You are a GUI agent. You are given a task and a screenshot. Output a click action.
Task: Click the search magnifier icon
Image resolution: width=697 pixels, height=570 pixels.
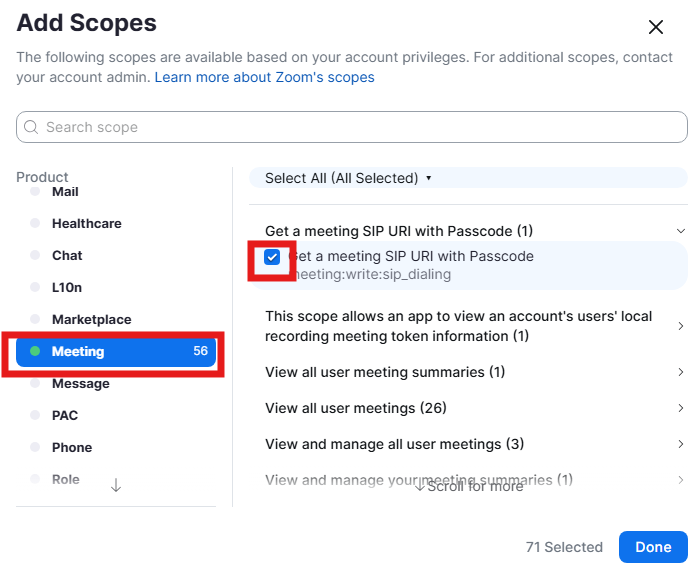point(31,127)
